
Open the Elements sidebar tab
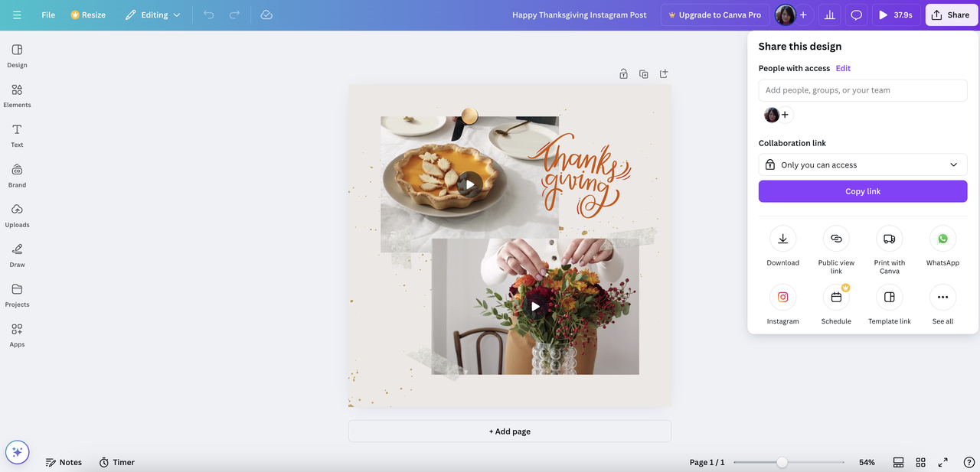17,96
